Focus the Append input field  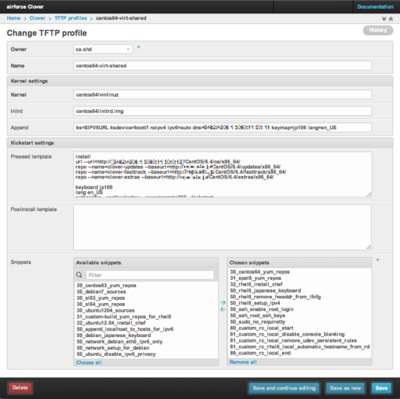coord(222,127)
